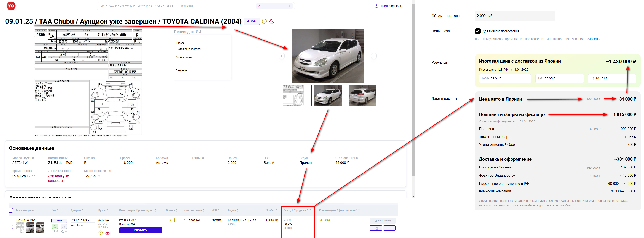This screenshot has width=644, height=238.
Task: Click the '1 $ 101.91 ₽' rate field
Action: pos(612,78)
